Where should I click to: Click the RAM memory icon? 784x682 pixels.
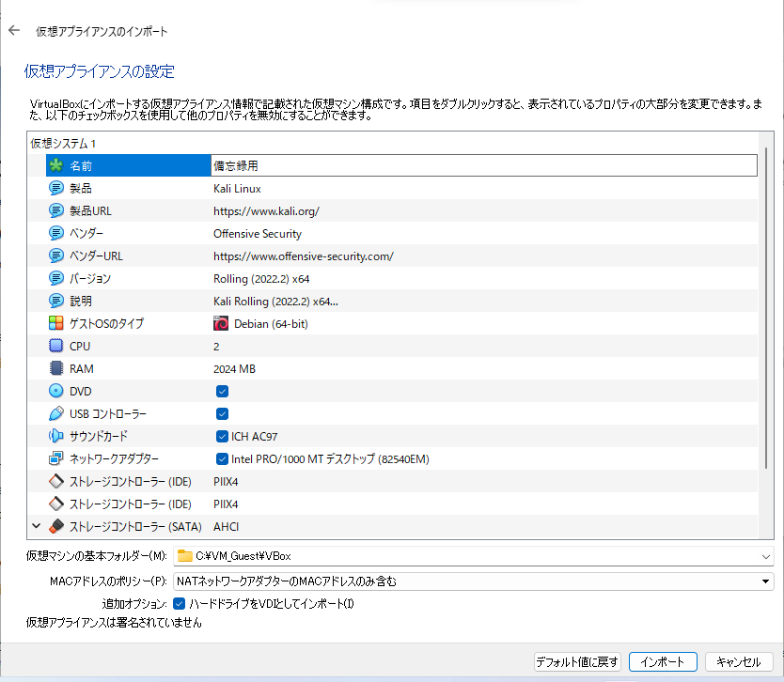(56, 367)
